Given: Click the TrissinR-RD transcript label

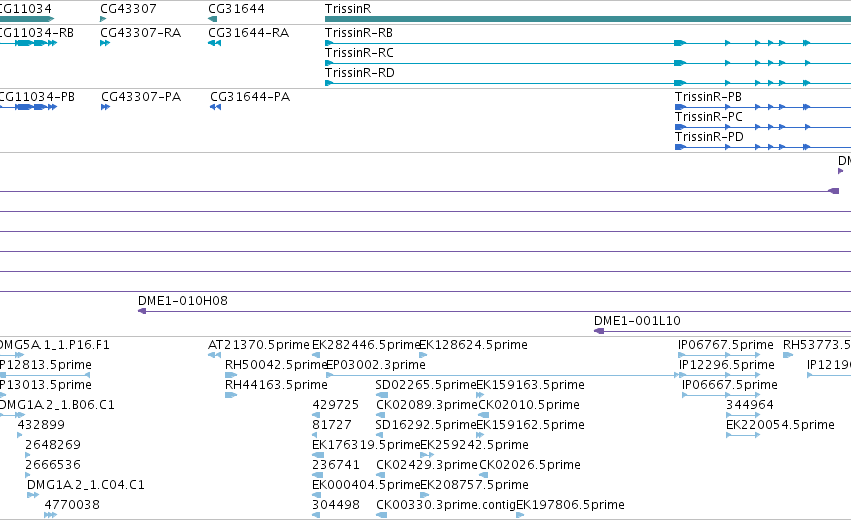Looking at the screenshot, I should pyautogui.click(x=359, y=73).
